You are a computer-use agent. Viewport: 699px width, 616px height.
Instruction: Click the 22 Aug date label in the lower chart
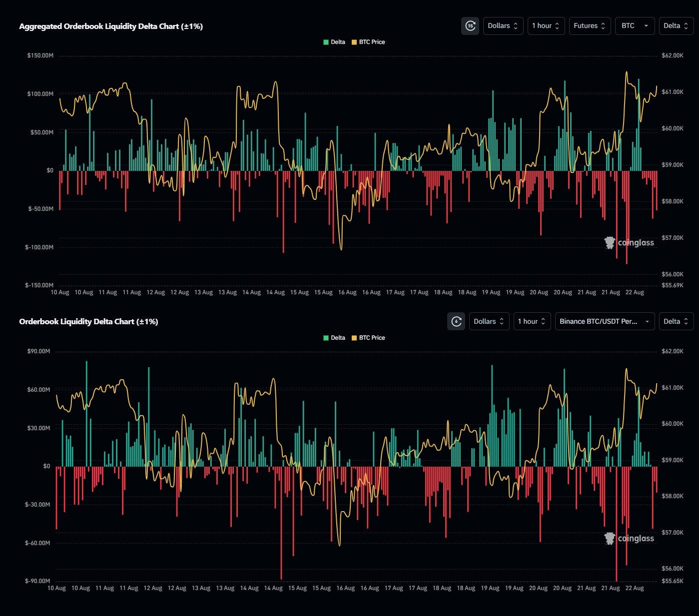point(635,588)
